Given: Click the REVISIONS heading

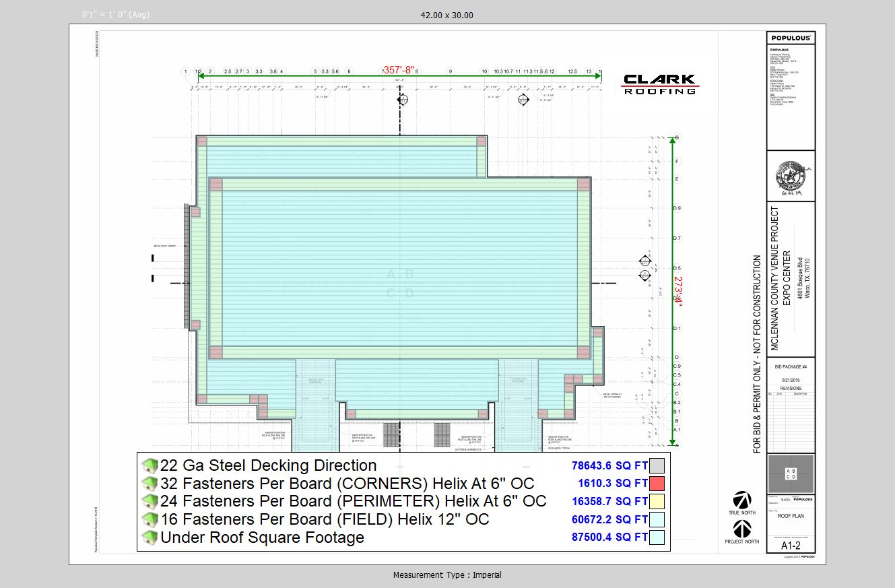Looking at the screenshot, I should click(791, 389).
